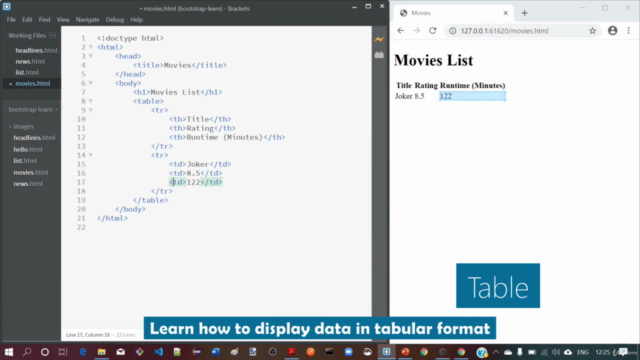Collapse the html tag fold on line 2
Image resolution: width=640 pixels, height=360 pixels.
click(91, 47)
